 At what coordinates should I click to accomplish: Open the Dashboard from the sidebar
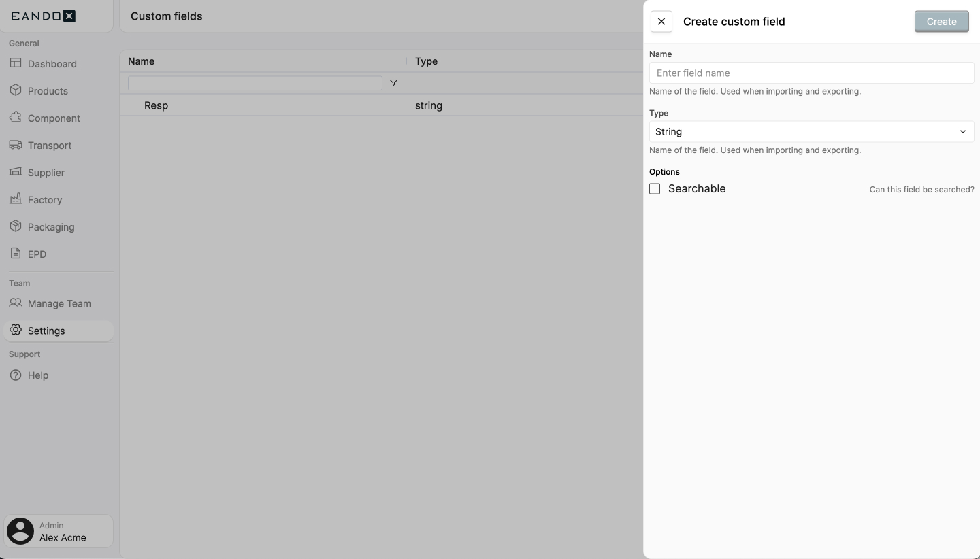[51, 63]
